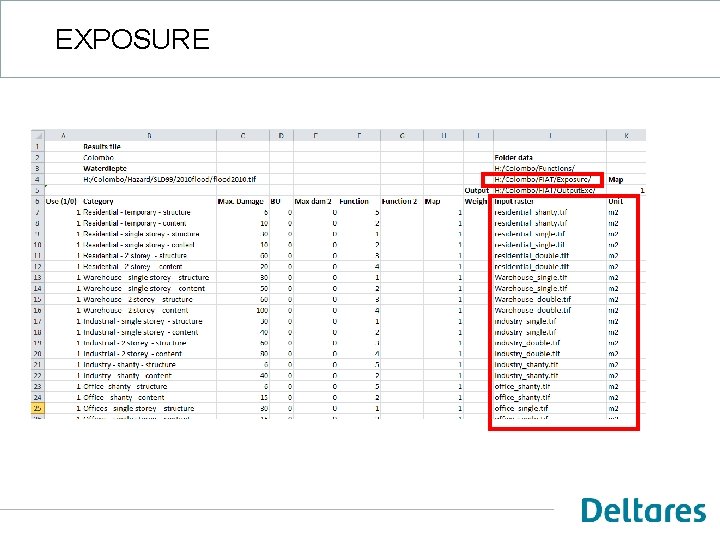Click the 'Max. Damage' header cell
Viewport: 720px width, 540px height.
tap(241, 201)
